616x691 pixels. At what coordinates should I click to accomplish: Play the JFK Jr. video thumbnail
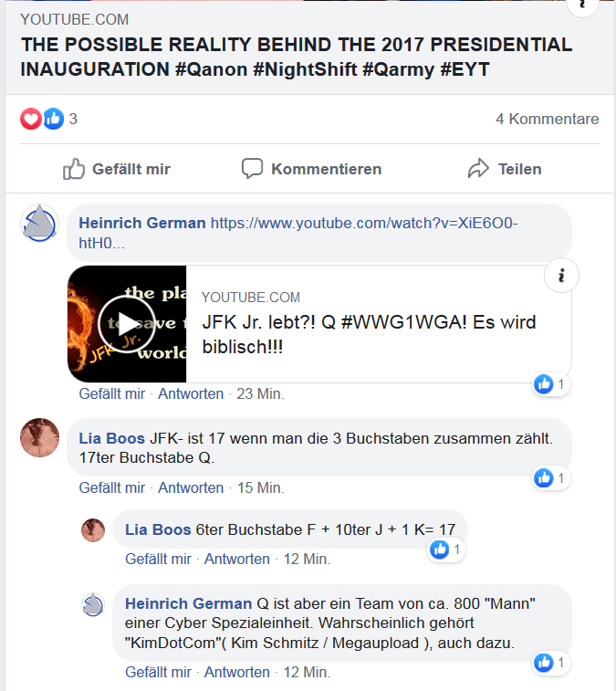tap(127, 324)
